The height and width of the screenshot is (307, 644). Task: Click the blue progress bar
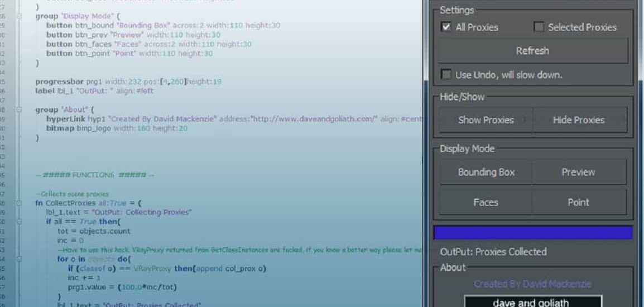tap(533, 233)
